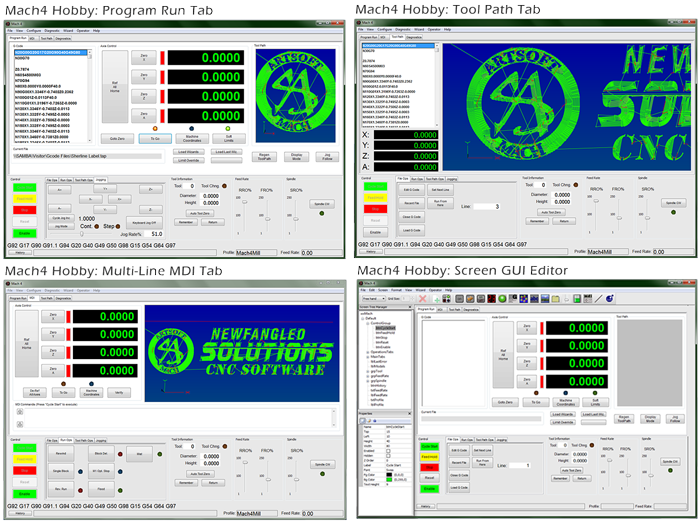Click Edit G Code in Tool Path window
The image size is (700, 525).
point(412,190)
